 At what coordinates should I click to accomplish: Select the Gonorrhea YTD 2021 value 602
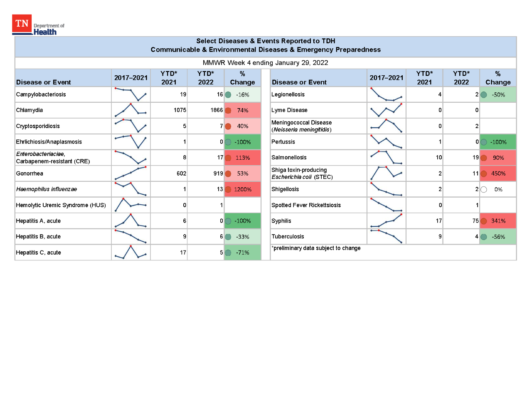182,173
